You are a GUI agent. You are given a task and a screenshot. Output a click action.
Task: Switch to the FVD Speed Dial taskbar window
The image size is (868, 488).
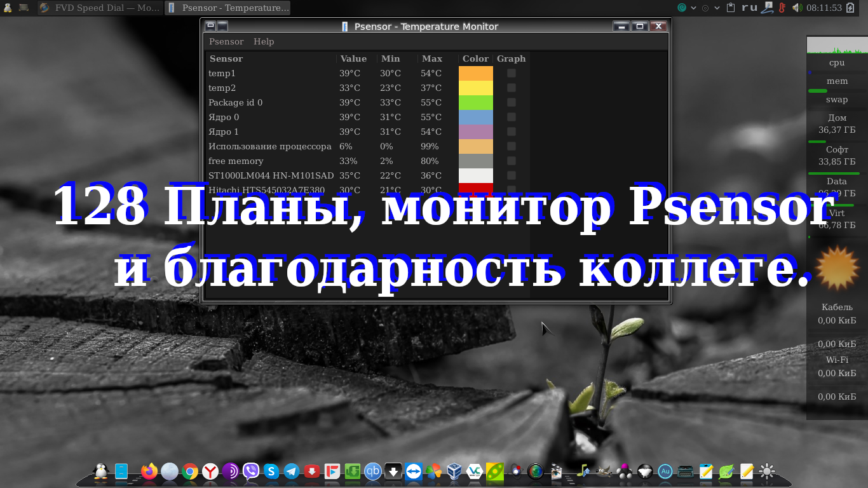[100, 8]
